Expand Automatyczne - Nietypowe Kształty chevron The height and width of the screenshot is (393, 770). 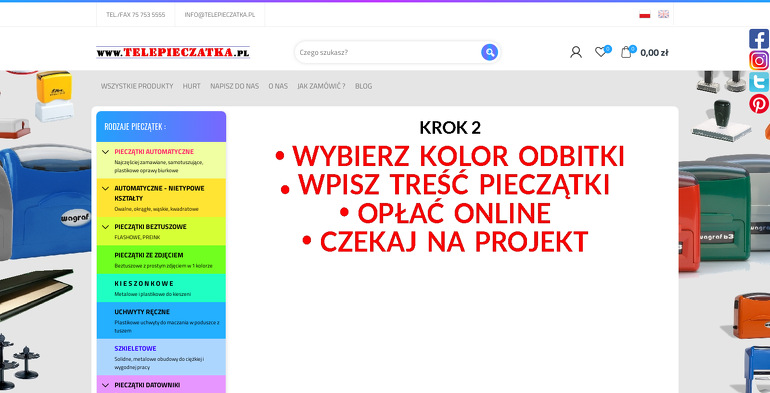click(x=105, y=188)
